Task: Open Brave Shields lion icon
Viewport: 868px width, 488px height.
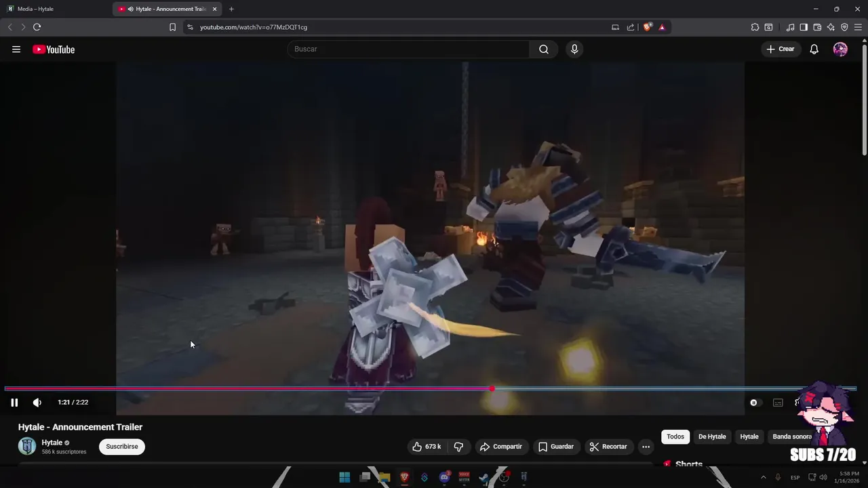Action: click(648, 27)
